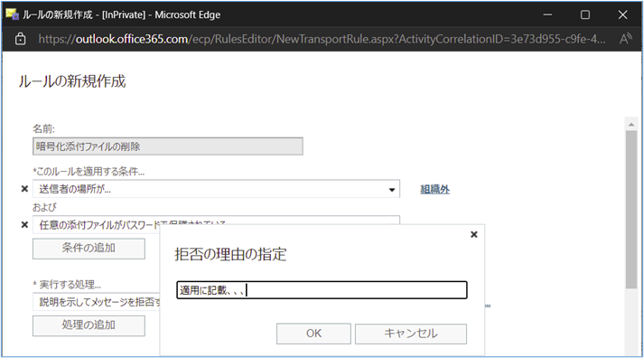The width and height of the screenshot is (644, 358).
Task: Click the 名前 field with 暗号化添付ファイルの削除
Action: tap(168, 146)
